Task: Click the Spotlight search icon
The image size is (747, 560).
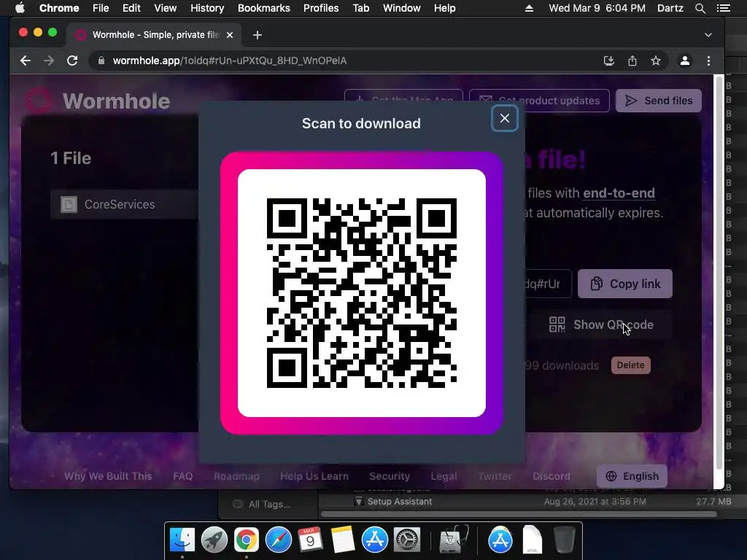Action: point(700,8)
